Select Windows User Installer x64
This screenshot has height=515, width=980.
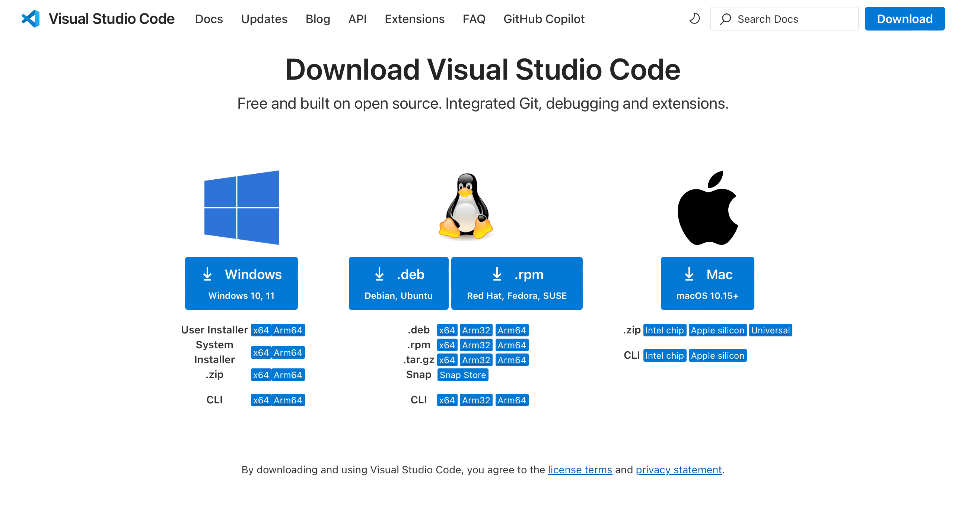[x=261, y=330]
